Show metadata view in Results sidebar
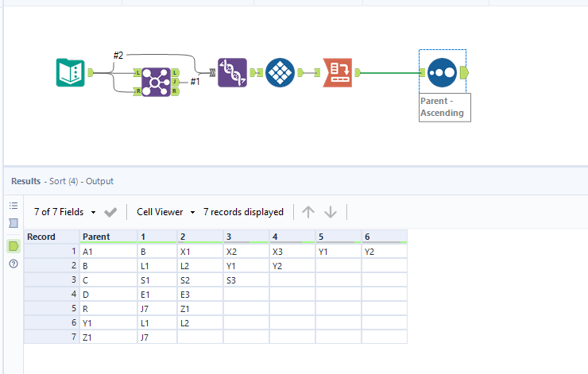This screenshot has height=374, width=588. [x=13, y=223]
